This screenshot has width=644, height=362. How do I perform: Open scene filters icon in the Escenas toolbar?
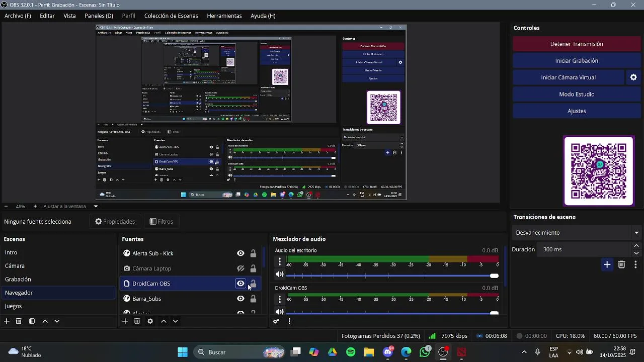click(32, 321)
